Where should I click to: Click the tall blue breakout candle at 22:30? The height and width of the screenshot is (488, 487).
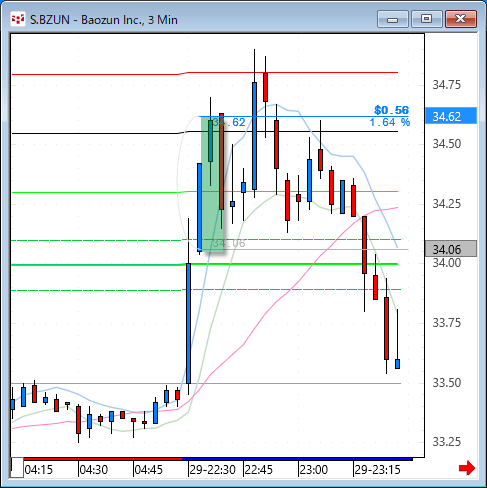[x=188, y=323]
